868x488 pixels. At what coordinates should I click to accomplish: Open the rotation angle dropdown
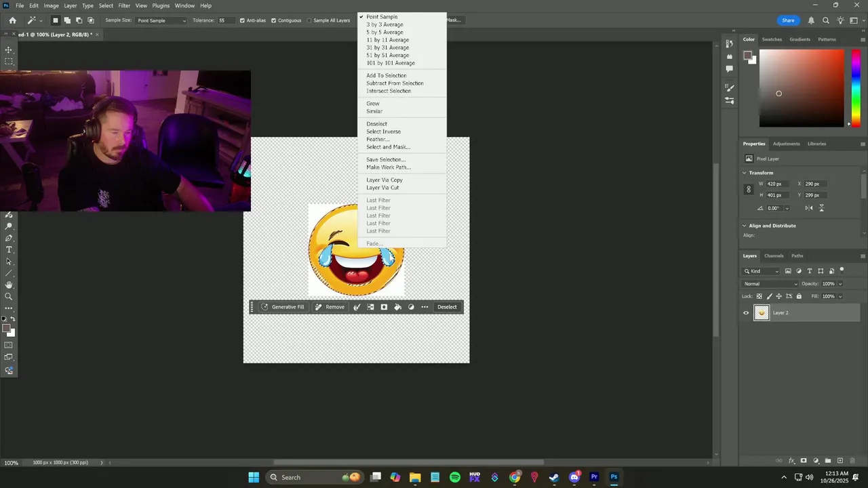(787, 208)
